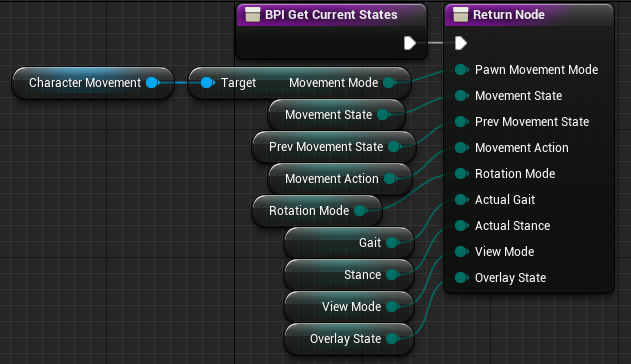This screenshot has width=631, height=364.
Task: Click the Return Node title bar
Action: click(529, 15)
